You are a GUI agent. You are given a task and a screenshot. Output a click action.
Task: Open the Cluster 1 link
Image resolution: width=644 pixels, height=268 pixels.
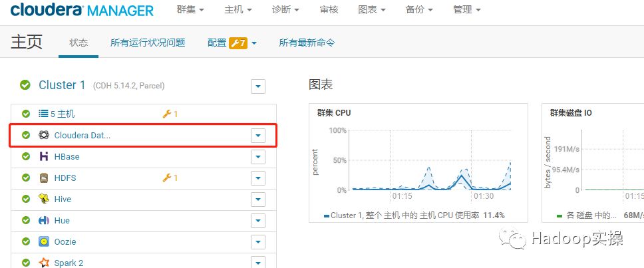62,85
